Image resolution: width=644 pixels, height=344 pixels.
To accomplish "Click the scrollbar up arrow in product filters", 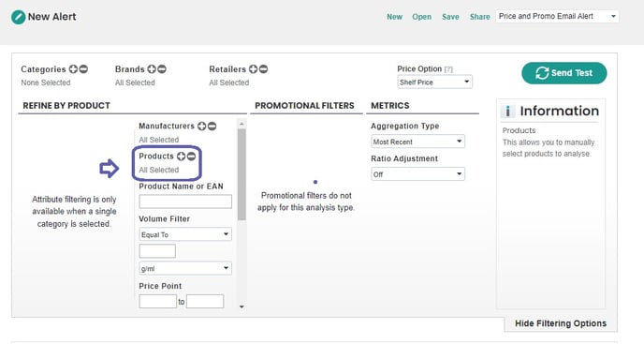I will pos(241,124).
